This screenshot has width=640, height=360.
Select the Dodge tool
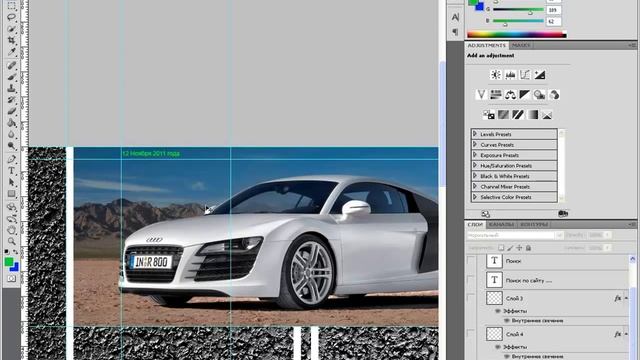point(11,146)
